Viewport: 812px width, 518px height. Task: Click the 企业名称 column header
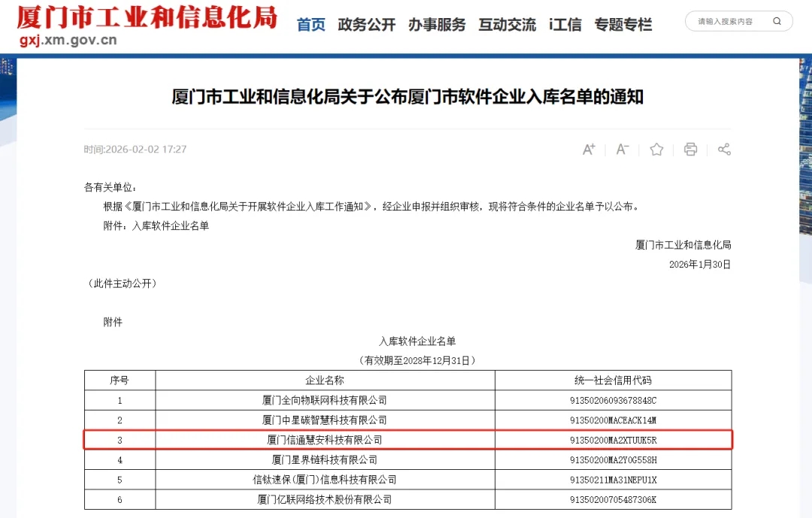pyautogui.click(x=325, y=380)
